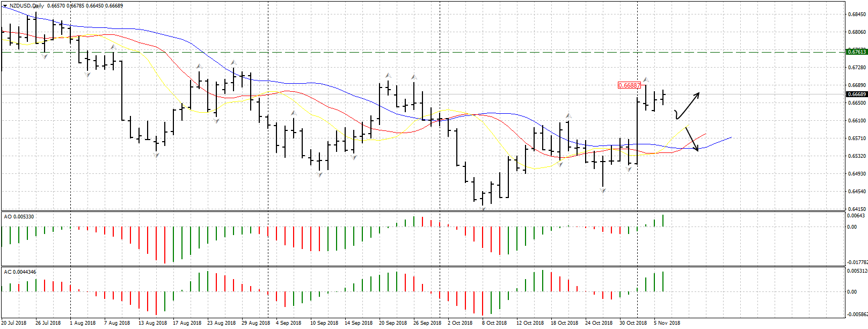Click the green 0.67613 price level tag

856,52
